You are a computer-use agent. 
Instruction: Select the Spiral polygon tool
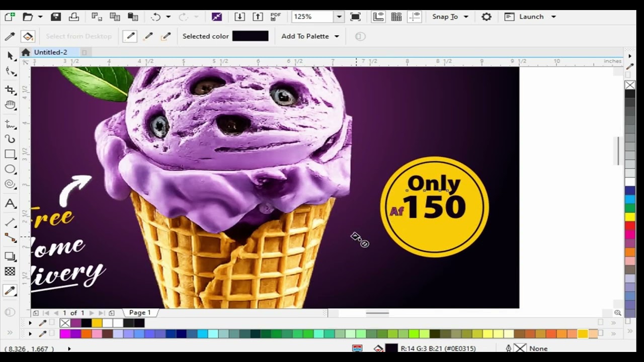[10, 185]
